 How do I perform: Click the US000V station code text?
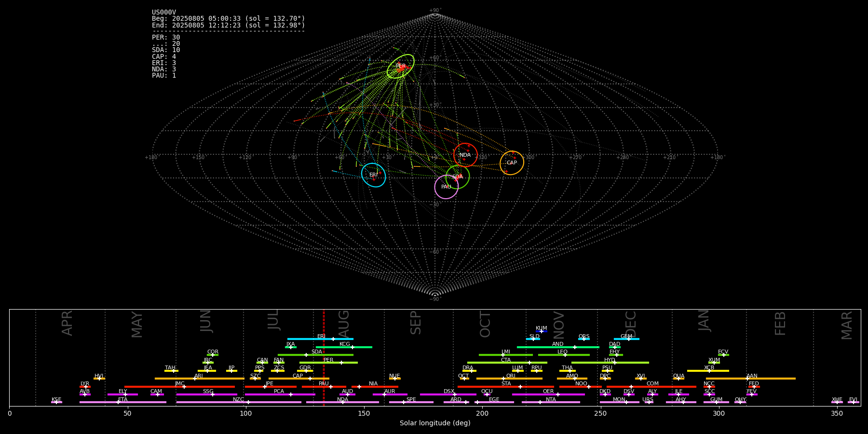pos(164,13)
